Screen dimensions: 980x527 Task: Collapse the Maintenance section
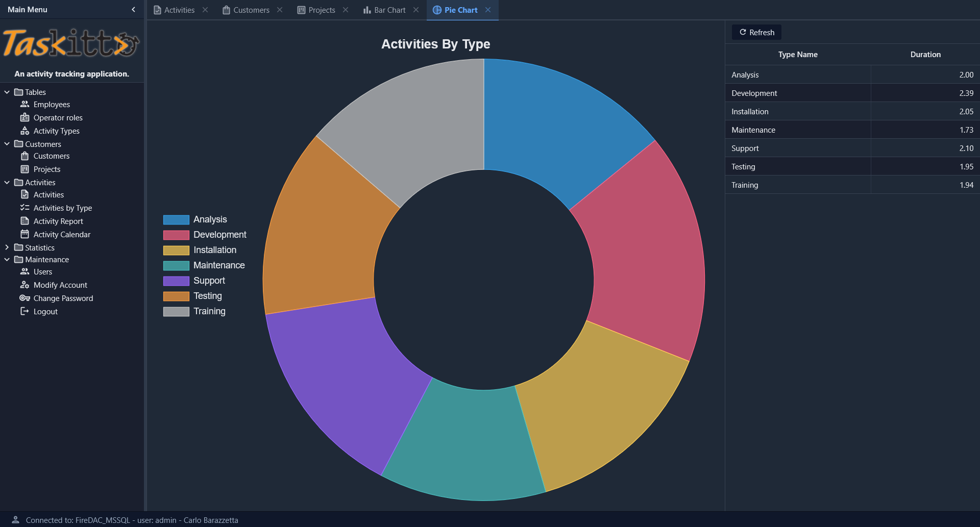[7, 259]
